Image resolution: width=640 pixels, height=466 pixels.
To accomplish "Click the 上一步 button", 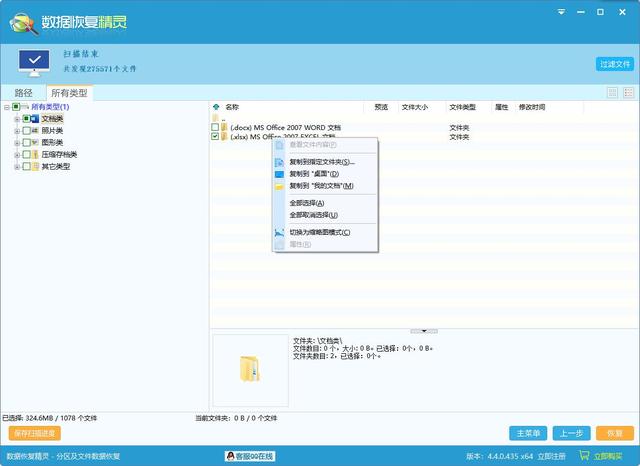I will 571,433.
